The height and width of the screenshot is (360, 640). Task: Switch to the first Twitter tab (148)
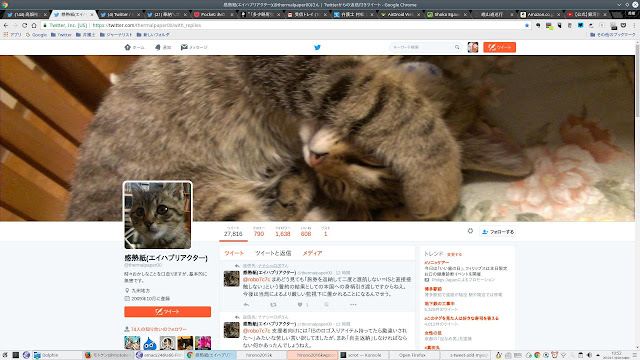pos(27,14)
